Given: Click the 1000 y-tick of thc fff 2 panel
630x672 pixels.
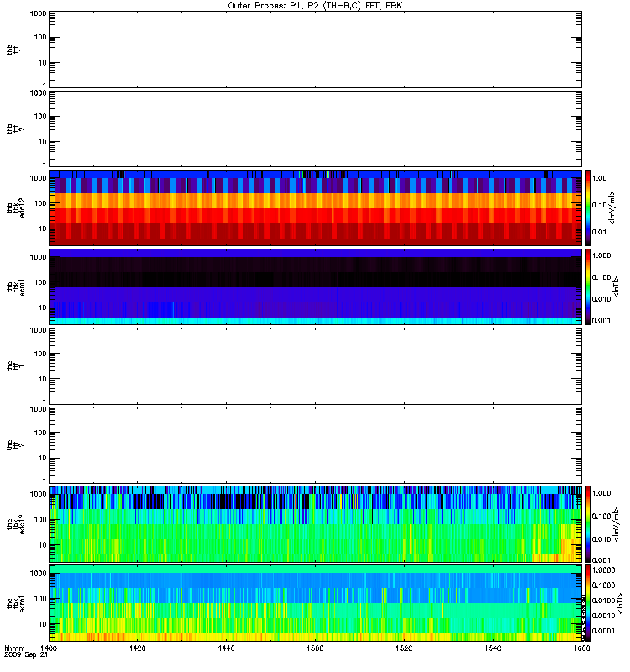Looking at the screenshot, I should pos(38,409).
